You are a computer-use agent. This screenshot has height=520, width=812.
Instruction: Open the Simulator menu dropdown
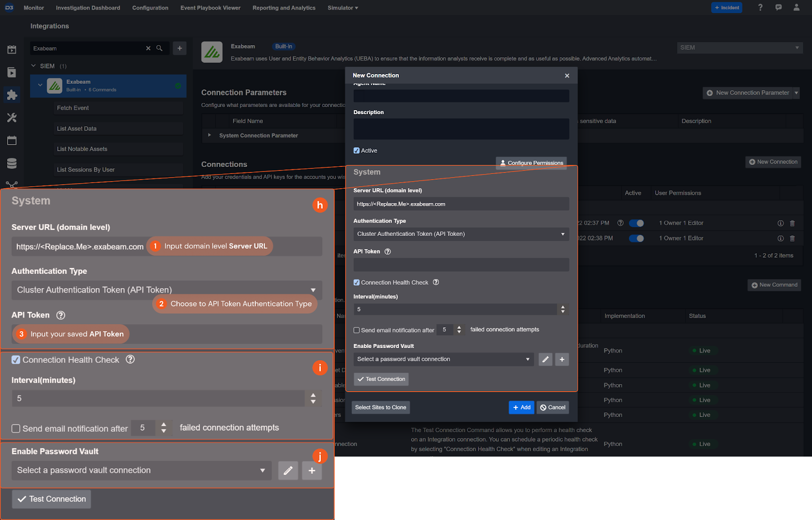(x=343, y=8)
